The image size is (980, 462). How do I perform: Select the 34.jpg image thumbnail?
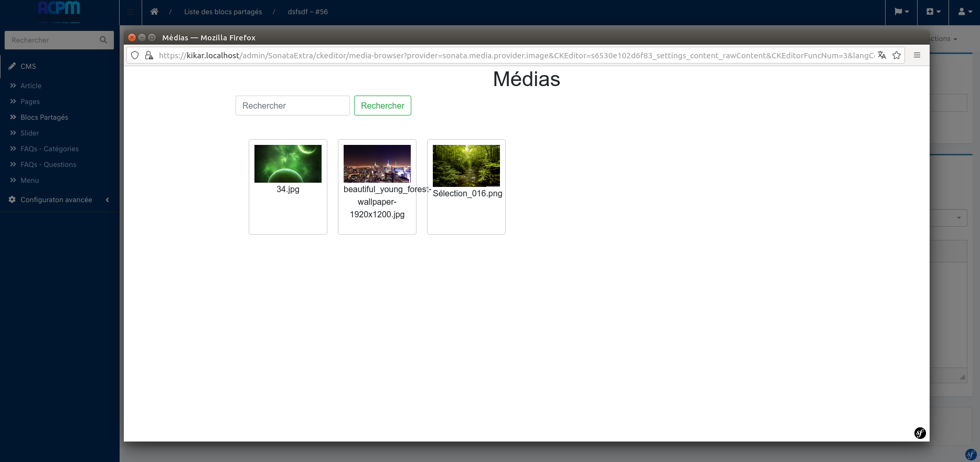tap(288, 164)
